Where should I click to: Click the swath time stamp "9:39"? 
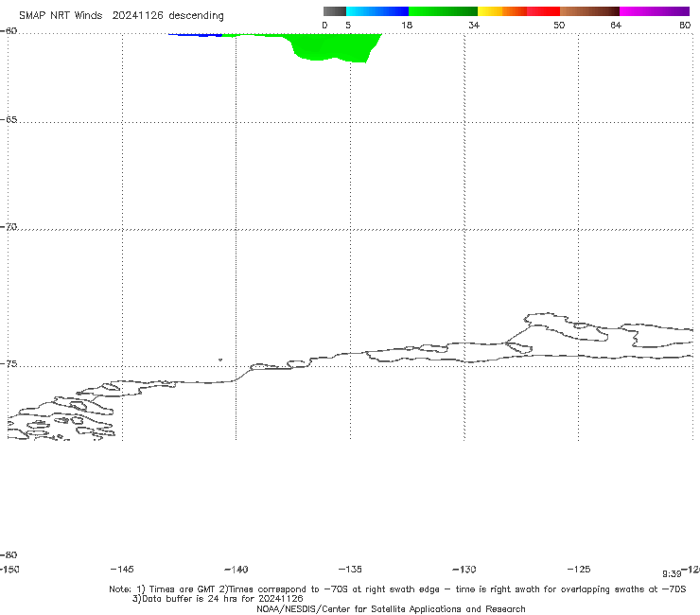click(672, 574)
